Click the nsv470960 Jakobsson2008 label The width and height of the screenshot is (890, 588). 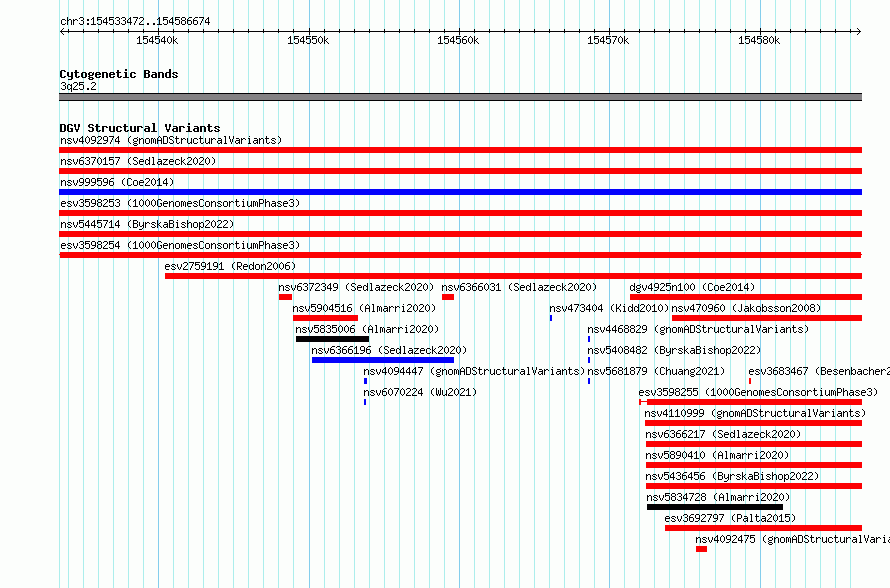[x=746, y=308]
